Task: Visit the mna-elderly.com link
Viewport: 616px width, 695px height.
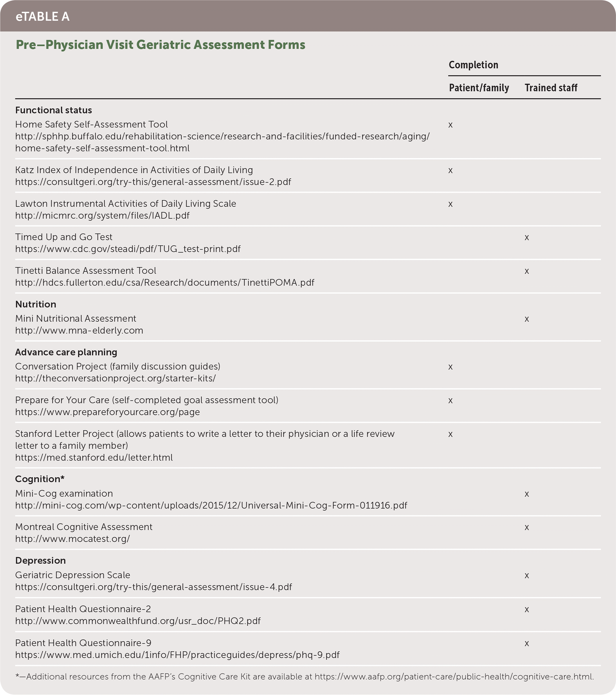Action: coord(79,331)
